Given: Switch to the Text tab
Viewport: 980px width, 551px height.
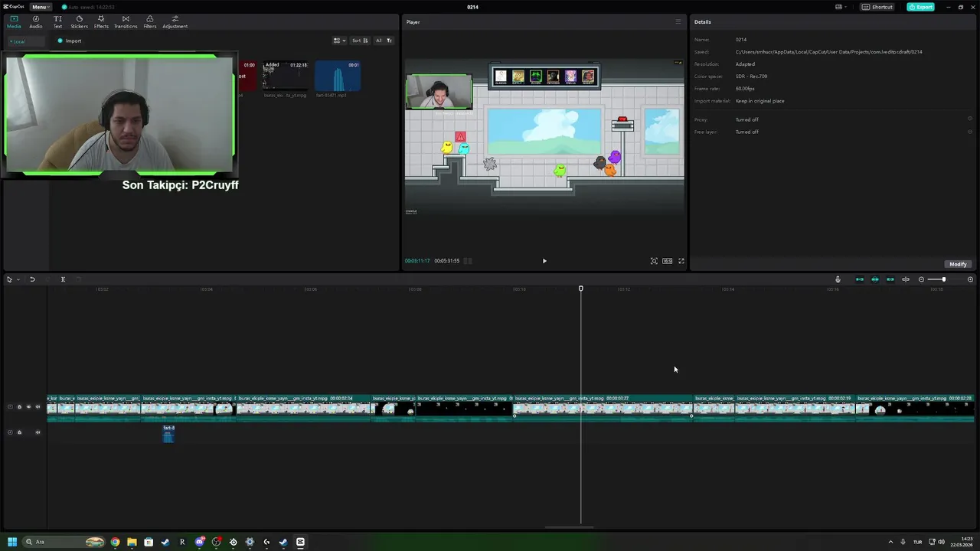Looking at the screenshot, I should [57, 21].
